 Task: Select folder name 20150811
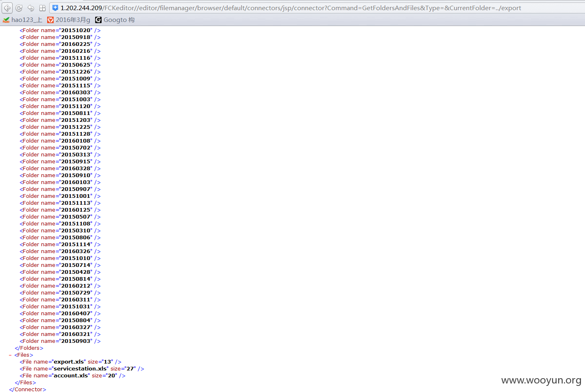point(76,113)
